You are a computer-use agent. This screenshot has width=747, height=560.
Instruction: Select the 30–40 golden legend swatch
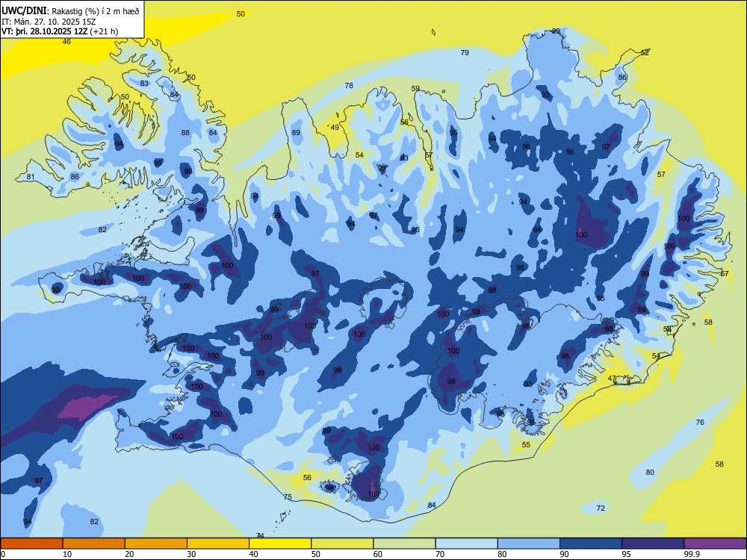[218, 544]
